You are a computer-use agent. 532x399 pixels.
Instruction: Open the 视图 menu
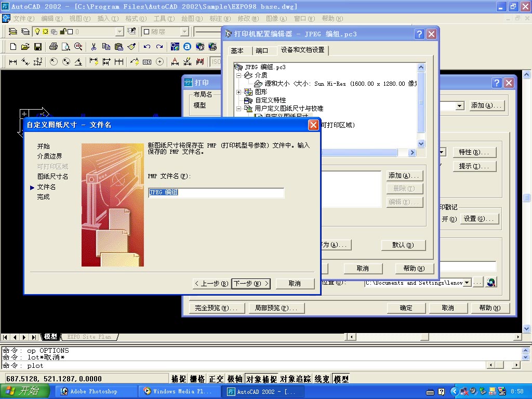79,19
